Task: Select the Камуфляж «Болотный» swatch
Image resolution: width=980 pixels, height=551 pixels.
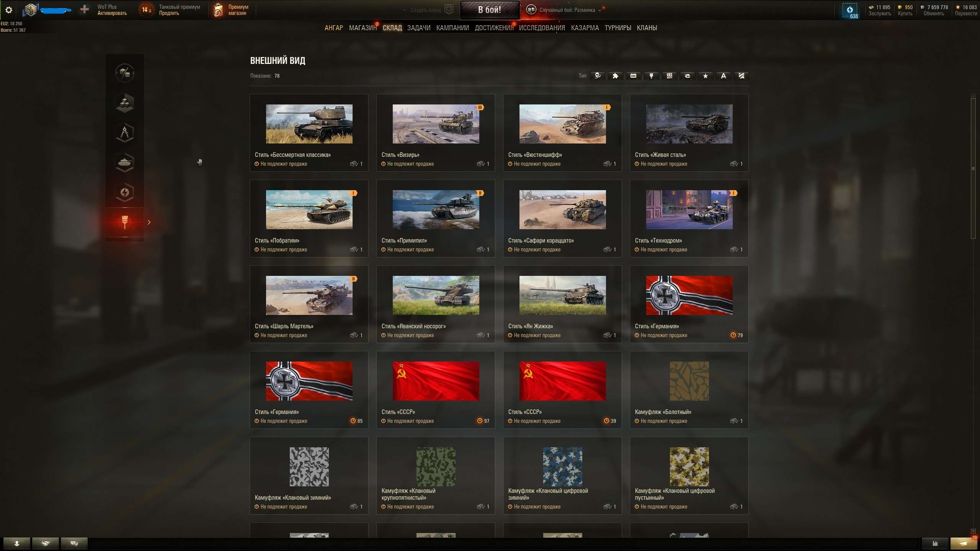Action: 689,381
